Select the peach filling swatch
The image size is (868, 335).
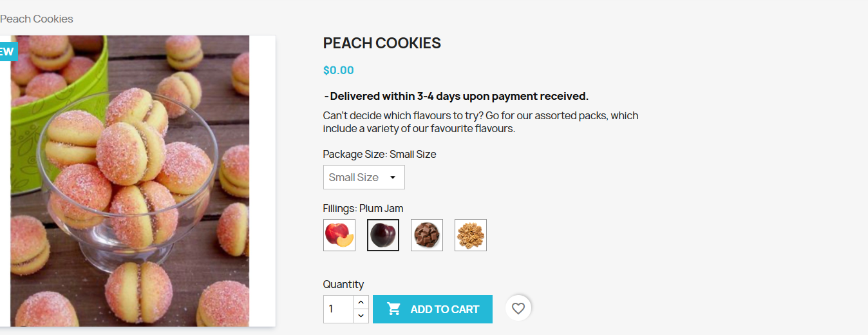click(x=339, y=235)
